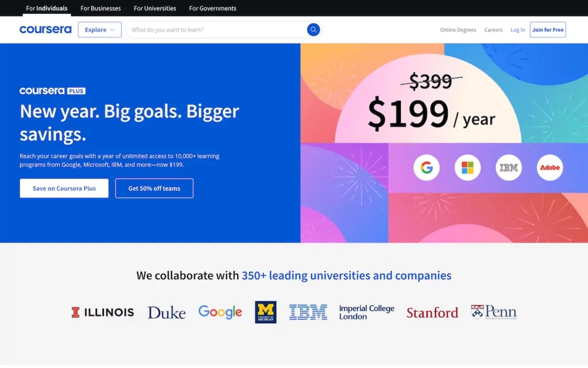Click the Stanford partner logo

[x=432, y=313]
